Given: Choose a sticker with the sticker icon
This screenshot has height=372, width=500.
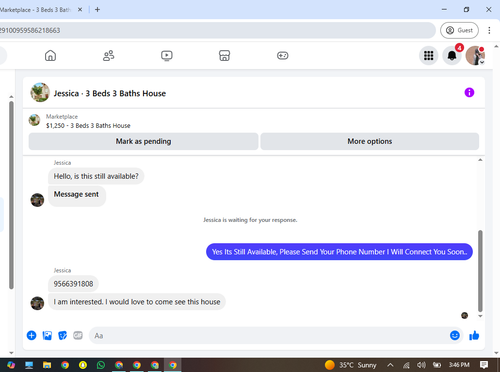Looking at the screenshot, I should 62,335.
